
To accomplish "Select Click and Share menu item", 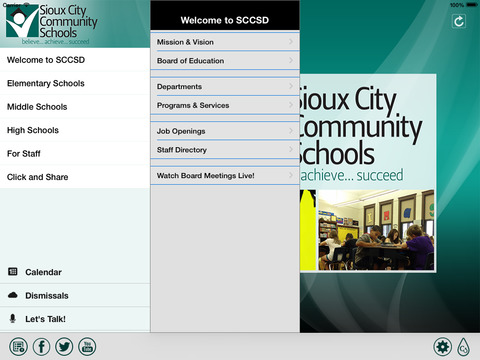I will pos(75,177).
